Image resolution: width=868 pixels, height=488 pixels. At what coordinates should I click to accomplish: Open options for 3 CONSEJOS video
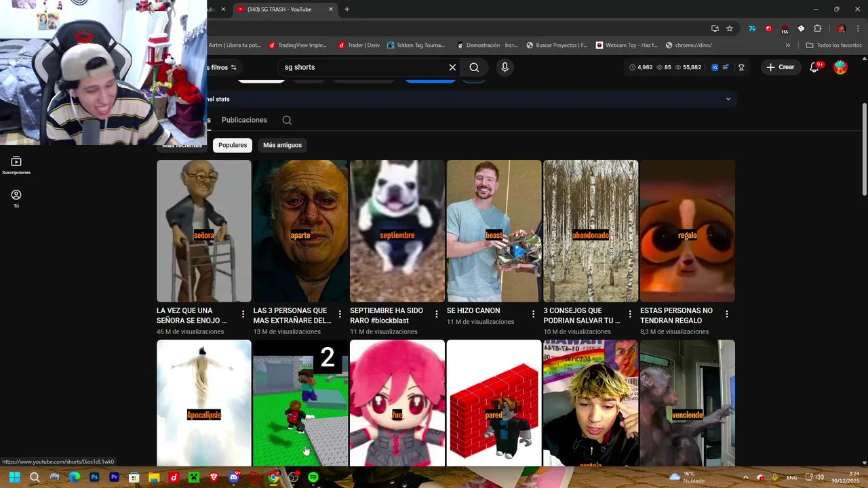630,314
